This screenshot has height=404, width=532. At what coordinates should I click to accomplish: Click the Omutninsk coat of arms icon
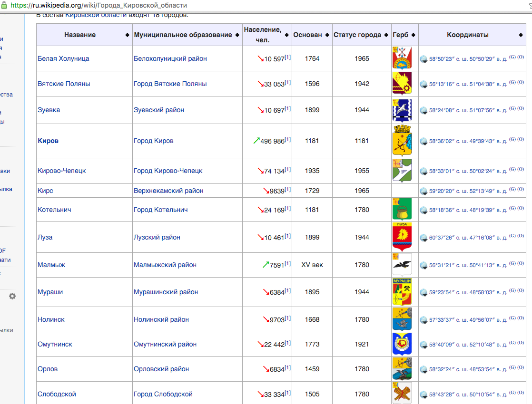(x=402, y=344)
